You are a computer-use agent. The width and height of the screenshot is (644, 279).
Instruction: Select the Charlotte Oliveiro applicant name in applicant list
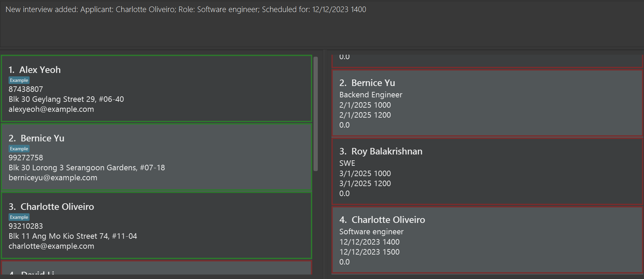pyautogui.click(x=57, y=207)
